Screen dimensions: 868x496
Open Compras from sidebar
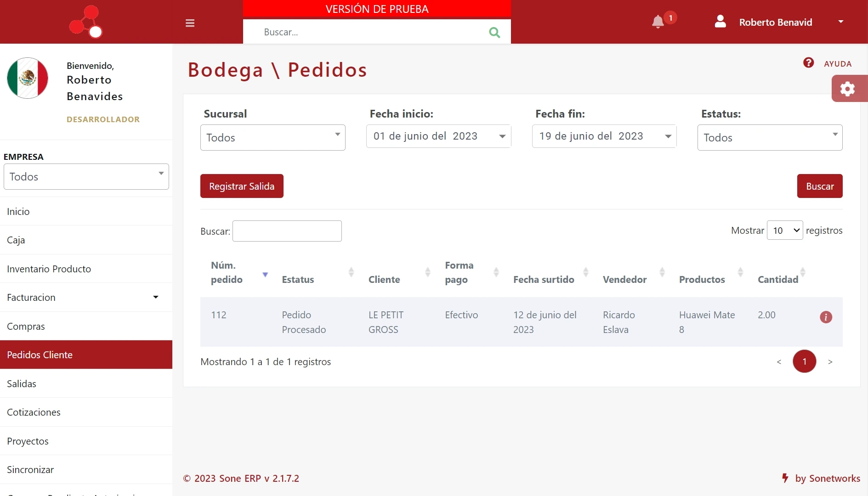tap(86, 326)
